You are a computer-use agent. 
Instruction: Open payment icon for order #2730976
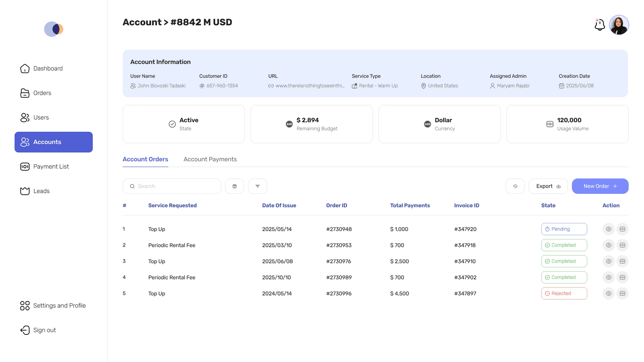point(623,261)
